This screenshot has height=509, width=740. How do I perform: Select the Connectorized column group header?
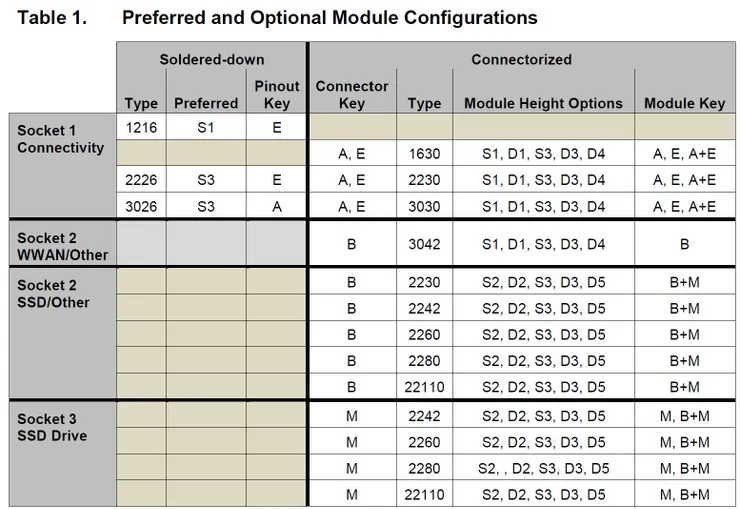[x=521, y=59]
